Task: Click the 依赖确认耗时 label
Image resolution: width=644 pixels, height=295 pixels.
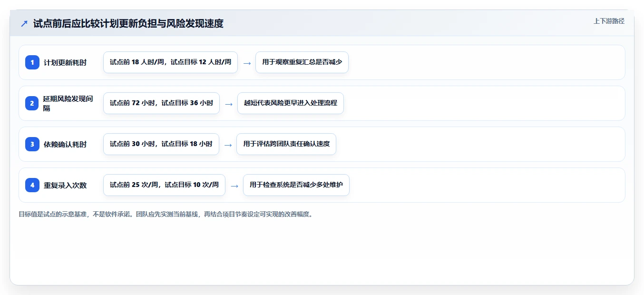Action: pos(65,144)
